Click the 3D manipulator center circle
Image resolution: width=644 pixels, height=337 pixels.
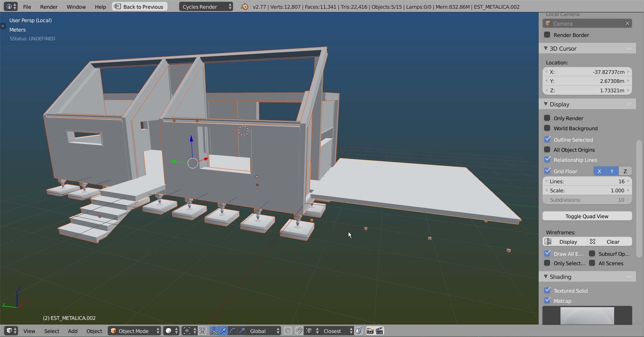coord(193,163)
